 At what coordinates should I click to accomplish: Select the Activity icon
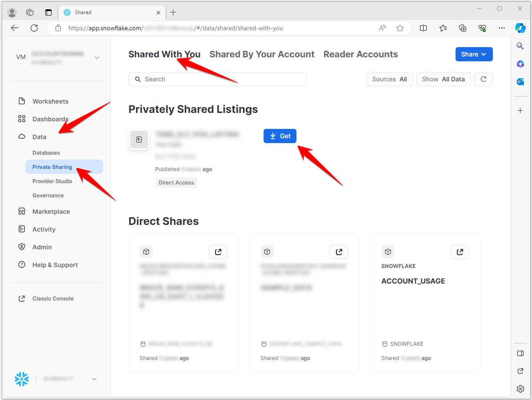coord(21,229)
